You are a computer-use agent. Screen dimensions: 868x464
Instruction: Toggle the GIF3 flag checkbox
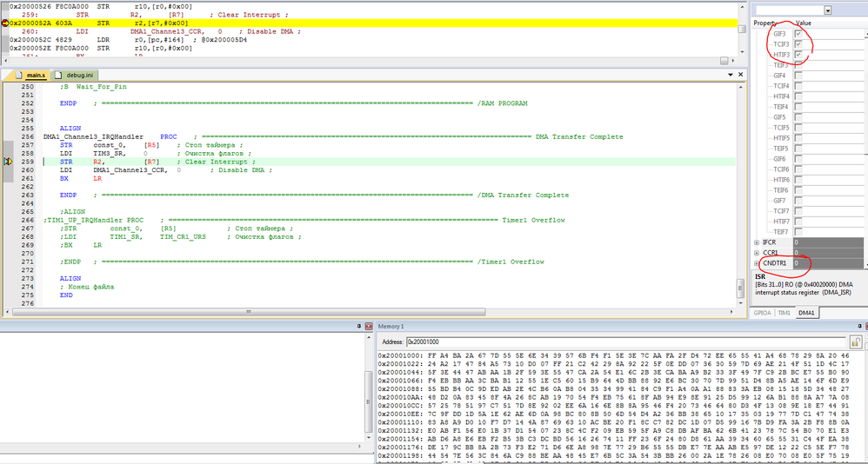click(798, 34)
